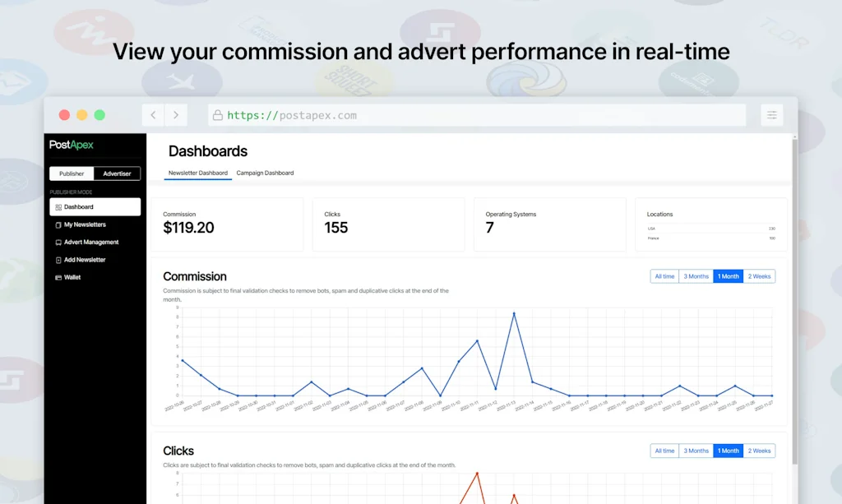Click the My Newsletters document icon
Image resolution: width=842 pixels, height=504 pixels.
[58, 224]
